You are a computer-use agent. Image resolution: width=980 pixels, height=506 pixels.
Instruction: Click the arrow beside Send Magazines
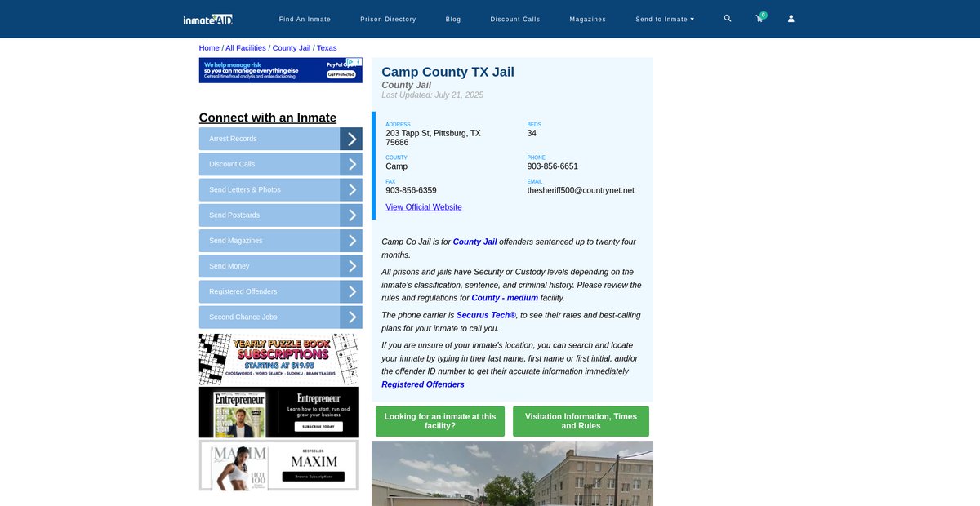click(351, 241)
